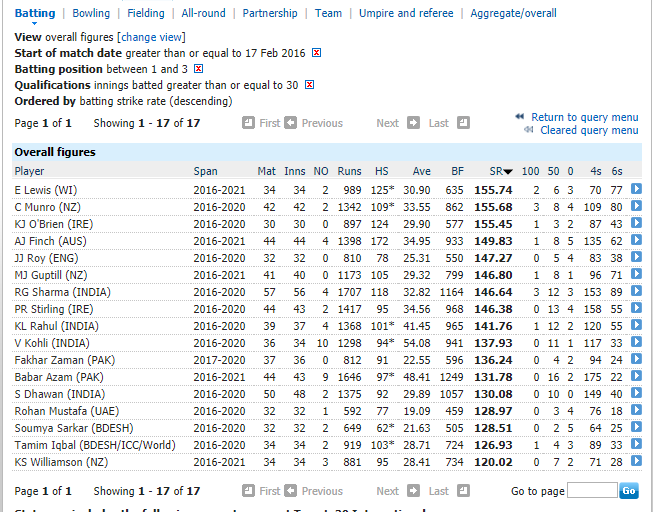Switch to the Team tab
Image resolution: width=653 pixels, height=512 pixels.
tap(328, 13)
